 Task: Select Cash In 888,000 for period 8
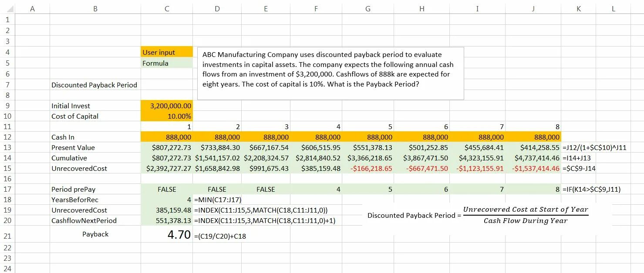pyautogui.click(x=534, y=137)
